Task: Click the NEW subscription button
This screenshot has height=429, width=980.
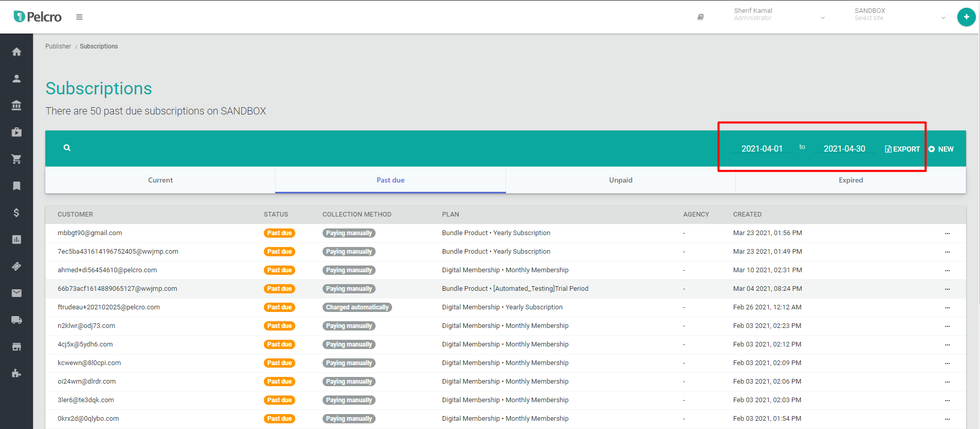Action: click(941, 149)
